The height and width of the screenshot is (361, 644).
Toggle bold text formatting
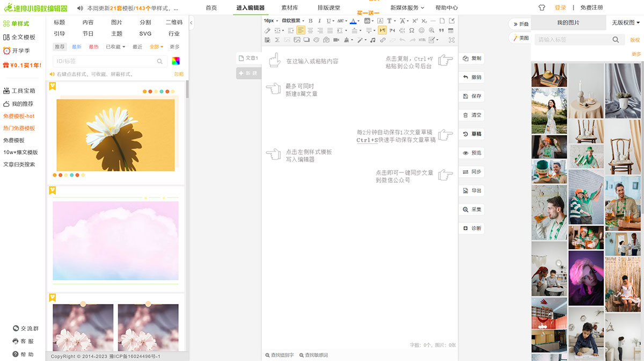coord(310,21)
